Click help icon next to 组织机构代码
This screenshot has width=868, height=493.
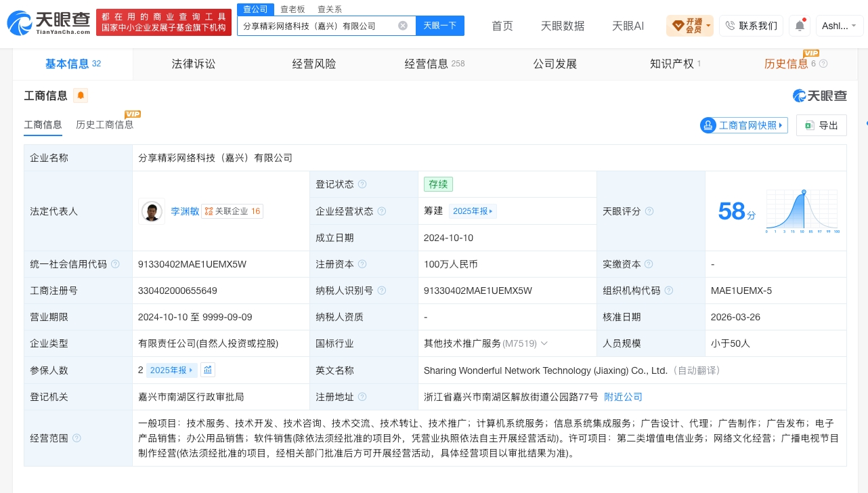[669, 291]
